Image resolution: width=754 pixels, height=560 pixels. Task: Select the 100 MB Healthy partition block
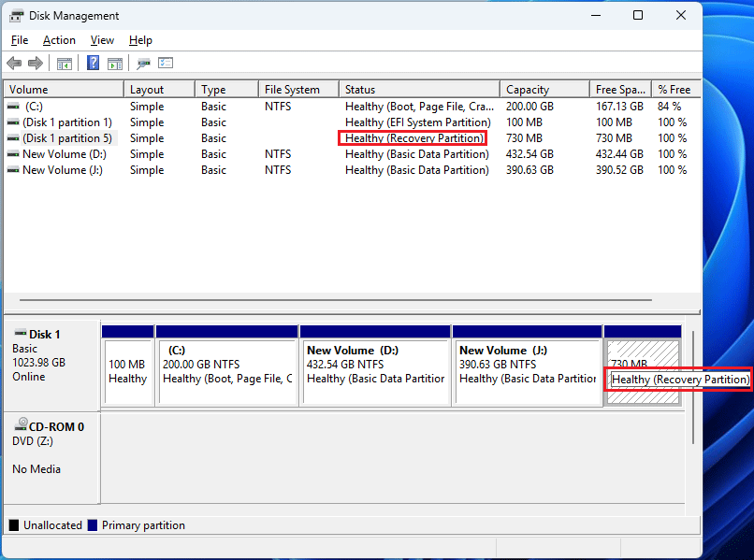(x=127, y=366)
